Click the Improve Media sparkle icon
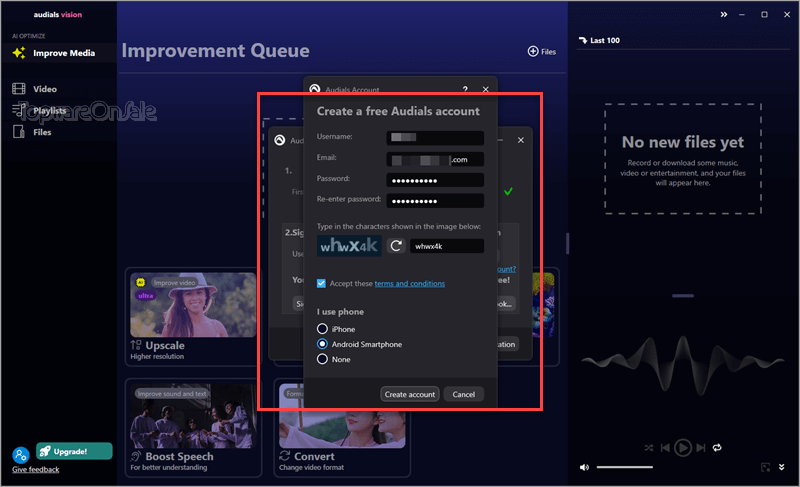Screen dimensions: 800x487 pyautogui.click(x=19, y=53)
